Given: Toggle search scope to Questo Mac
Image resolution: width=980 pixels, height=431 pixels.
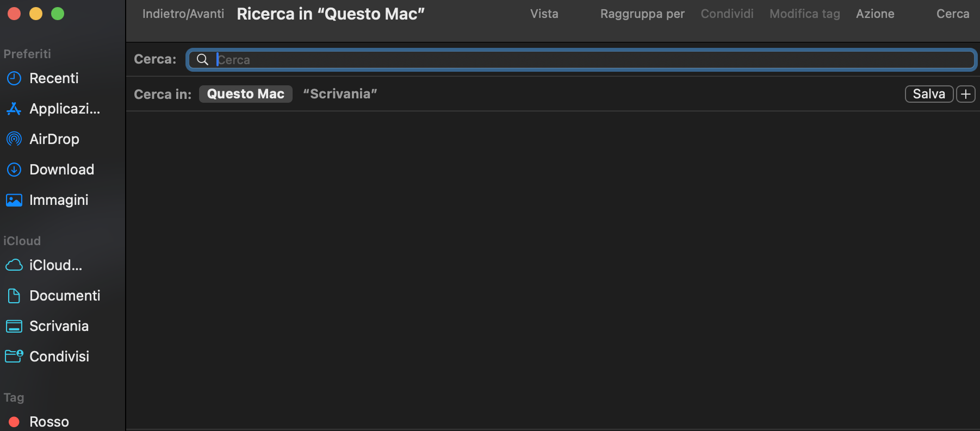Looking at the screenshot, I should point(245,93).
